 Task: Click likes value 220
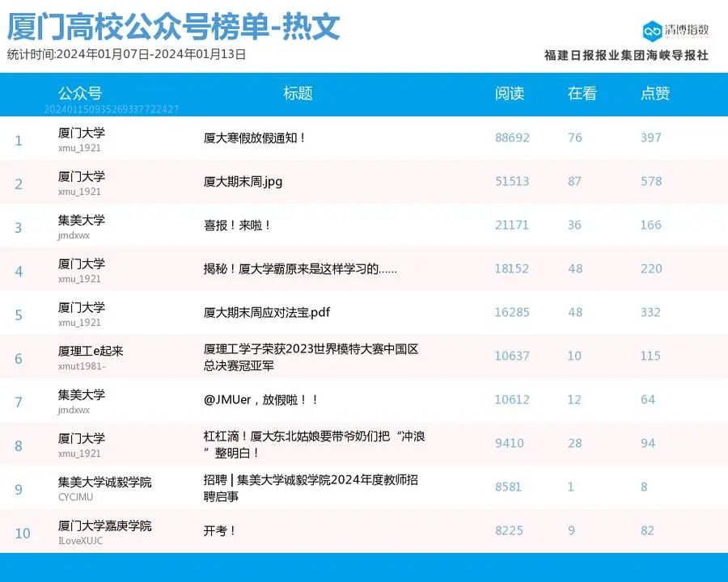click(x=651, y=268)
